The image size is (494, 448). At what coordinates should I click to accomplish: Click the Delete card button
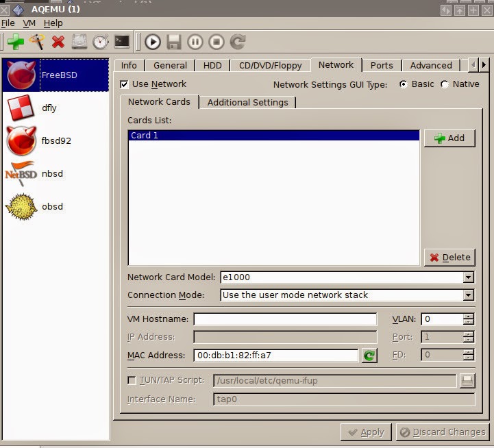tap(449, 258)
